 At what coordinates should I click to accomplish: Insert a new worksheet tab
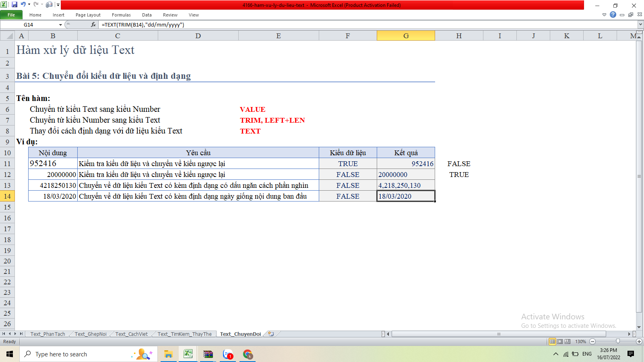[x=271, y=334]
